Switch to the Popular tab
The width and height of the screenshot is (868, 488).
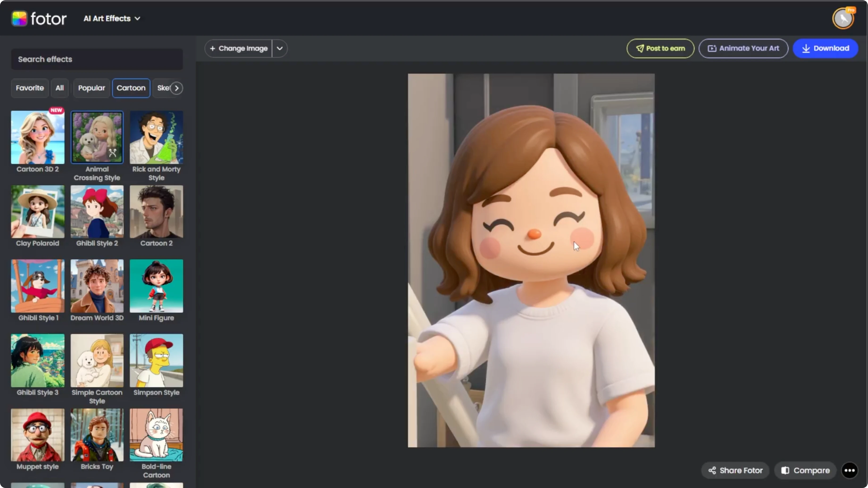click(x=92, y=88)
